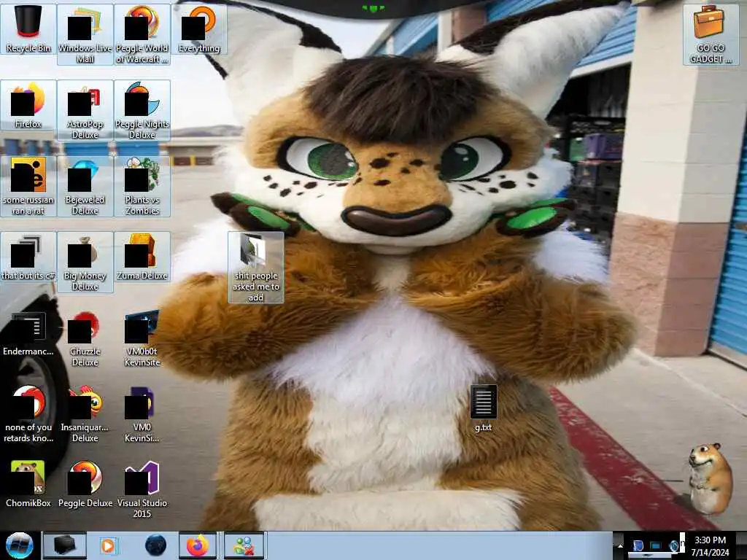Switch to black box taskbar app
The width and height of the screenshot is (747, 560).
click(64, 545)
